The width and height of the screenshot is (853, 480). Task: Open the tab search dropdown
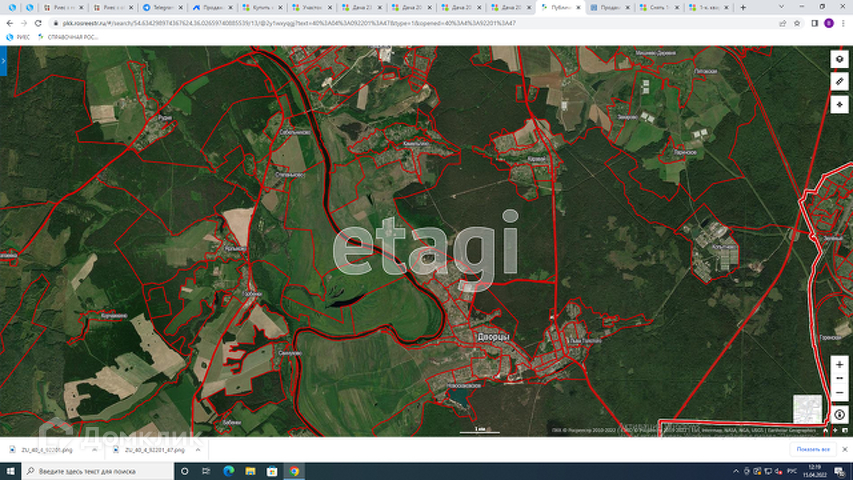(x=782, y=7)
